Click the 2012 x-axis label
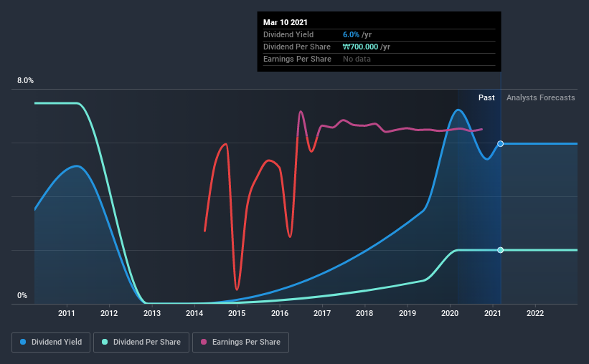 tap(109, 313)
